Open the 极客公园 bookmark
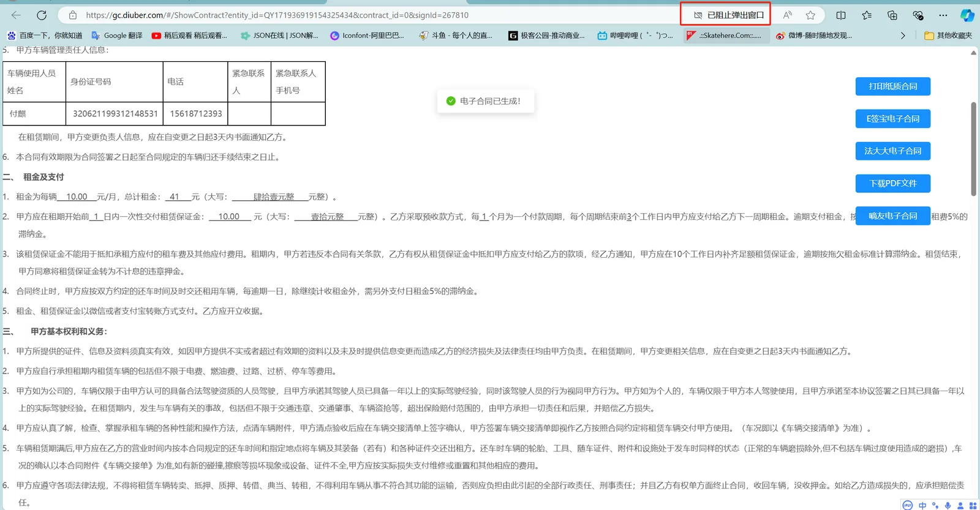 [x=546, y=36]
